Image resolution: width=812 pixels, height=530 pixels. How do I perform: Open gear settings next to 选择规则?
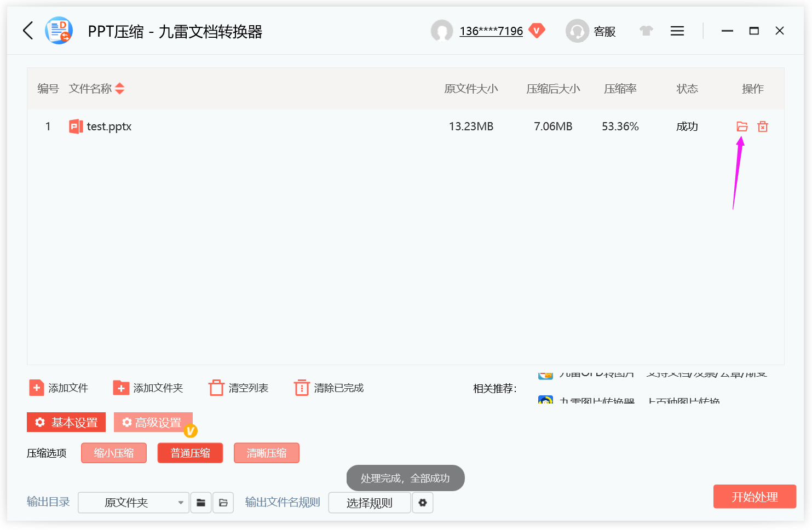423,503
